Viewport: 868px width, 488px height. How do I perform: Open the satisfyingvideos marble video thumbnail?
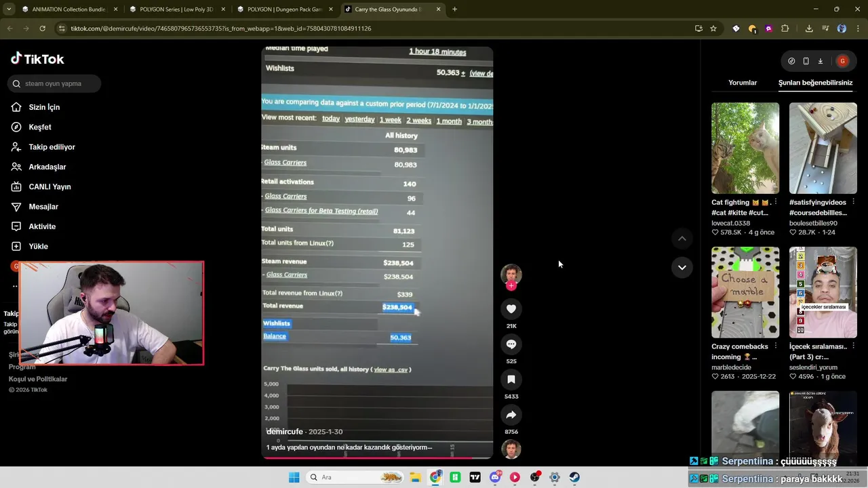823,148
